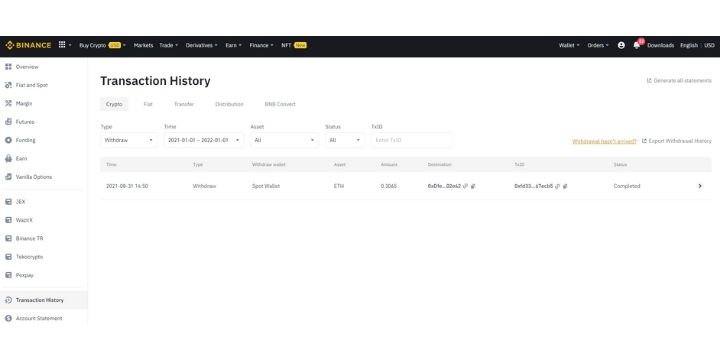720x360 pixels.
Task: Click the Fiat and Spot sidebar icon
Action: (8, 85)
